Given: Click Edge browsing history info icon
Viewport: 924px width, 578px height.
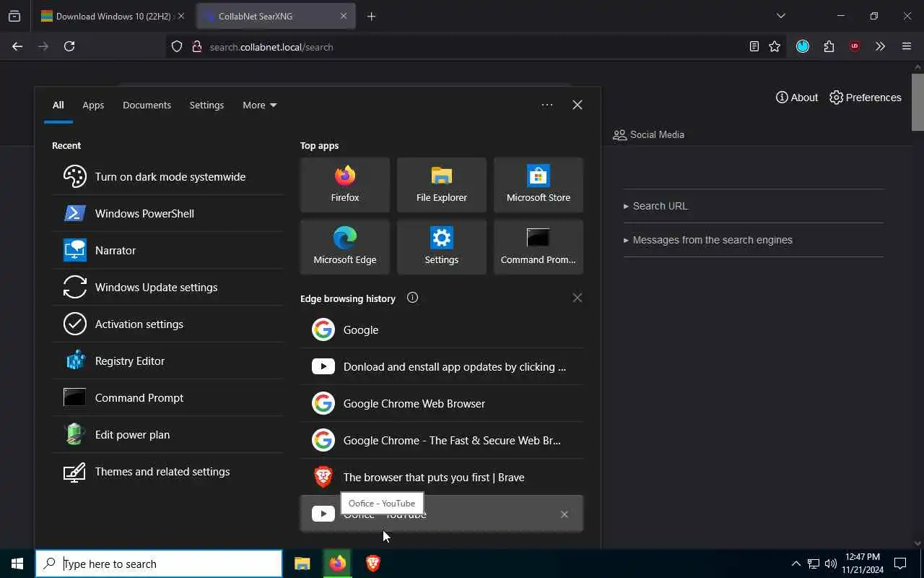Looking at the screenshot, I should pyautogui.click(x=412, y=298).
